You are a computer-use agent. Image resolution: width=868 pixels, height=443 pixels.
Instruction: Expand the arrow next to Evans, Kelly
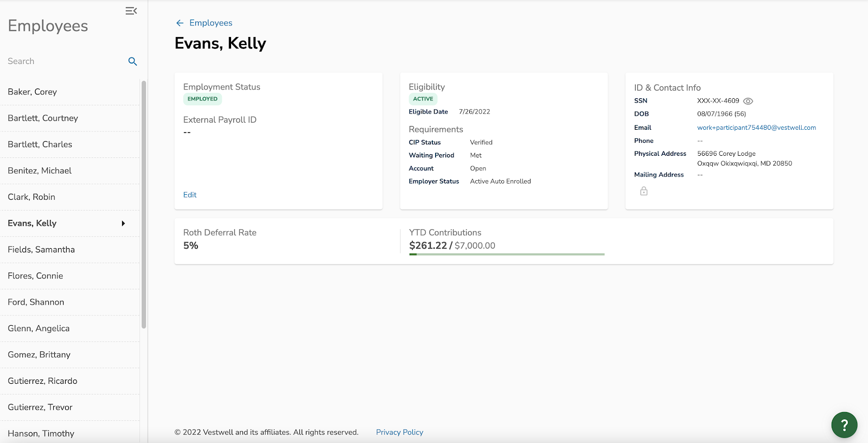click(123, 223)
